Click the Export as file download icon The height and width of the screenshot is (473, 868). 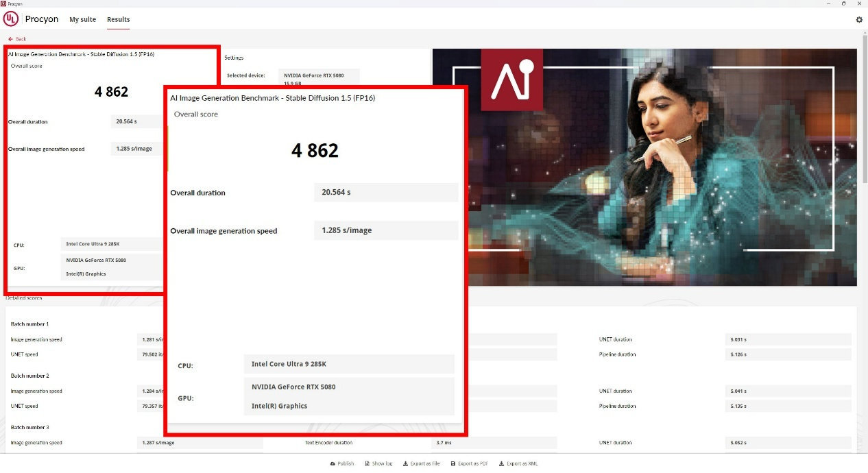tap(405, 463)
